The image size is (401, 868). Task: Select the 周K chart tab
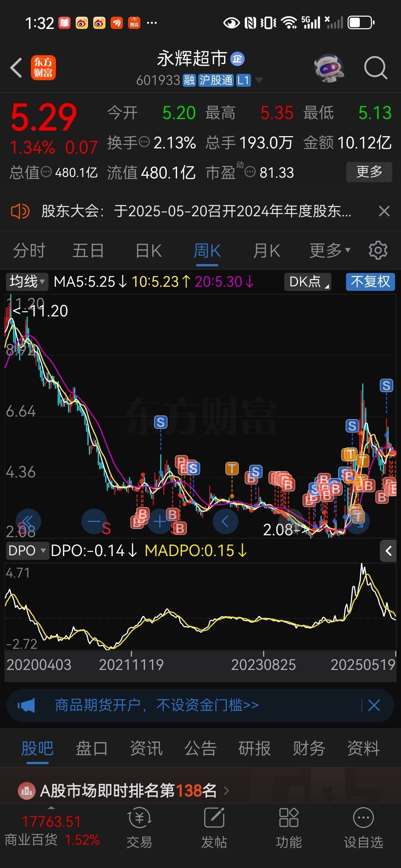pyautogui.click(x=207, y=251)
